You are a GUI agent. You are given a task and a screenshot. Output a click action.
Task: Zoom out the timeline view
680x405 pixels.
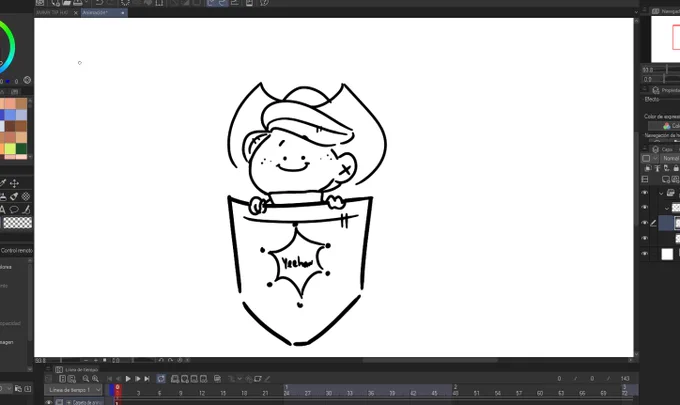(86, 379)
